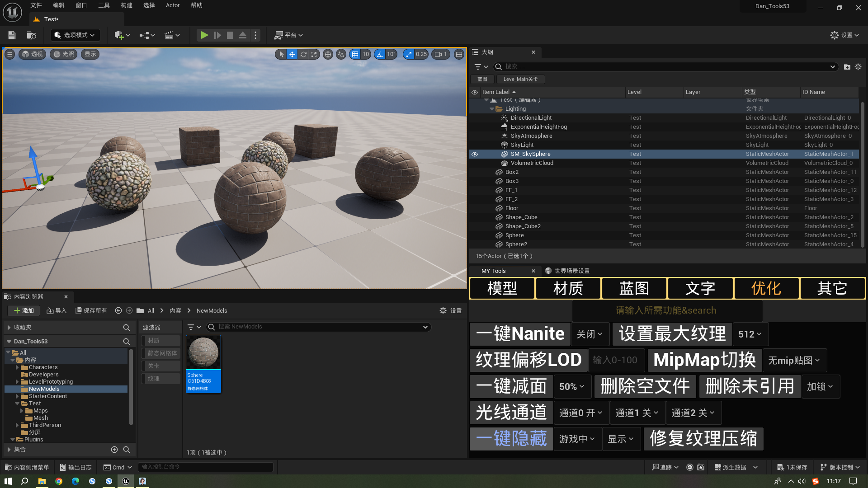Viewport: 868px width, 488px height.
Task: Open the 50% reduction percentage dropdown
Action: [x=572, y=387]
